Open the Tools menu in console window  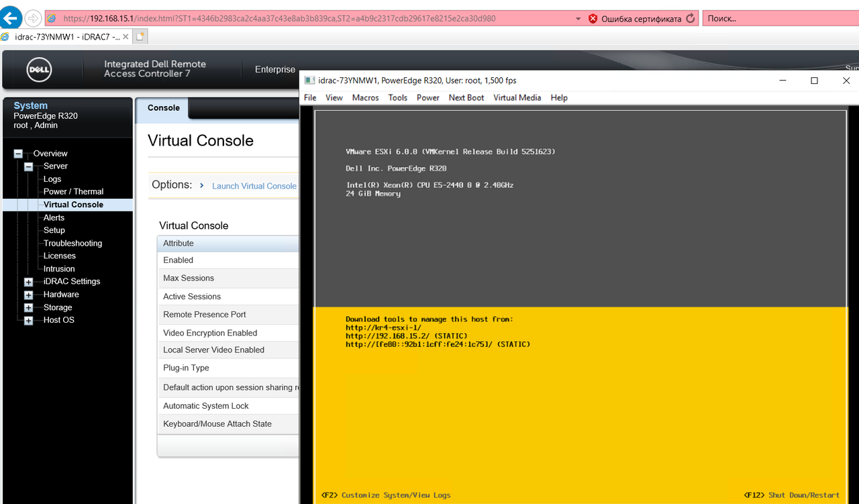click(x=398, y=98)
